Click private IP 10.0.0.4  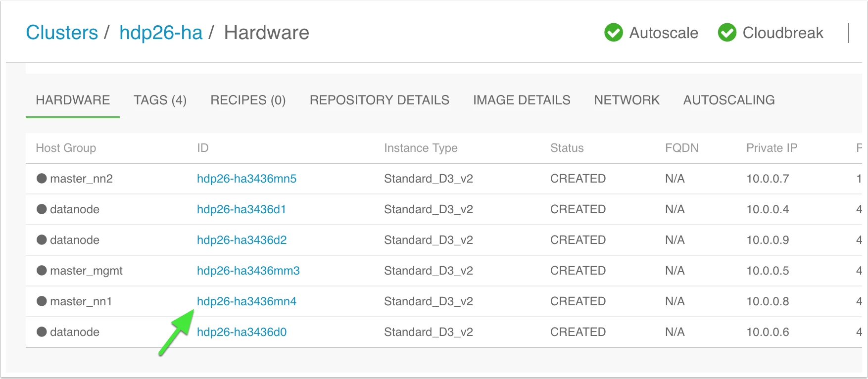[768, 209]
